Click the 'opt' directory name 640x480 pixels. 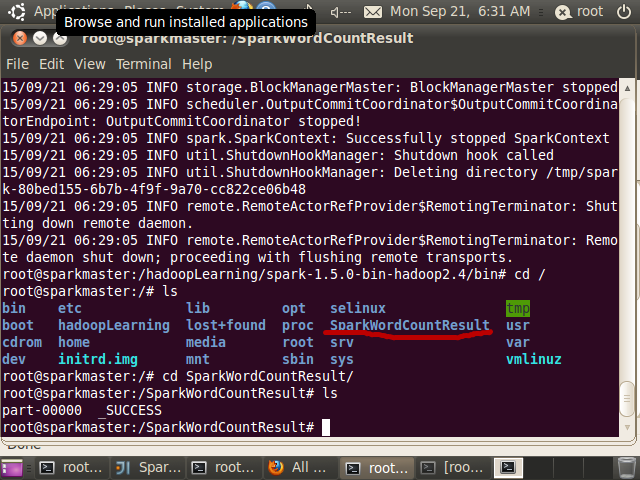click(x=294, y=309)
